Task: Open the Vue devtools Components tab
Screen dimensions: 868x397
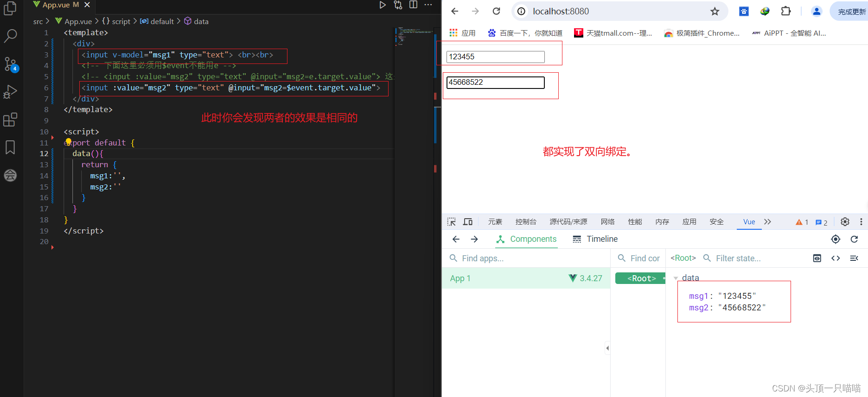Action: 526,239
